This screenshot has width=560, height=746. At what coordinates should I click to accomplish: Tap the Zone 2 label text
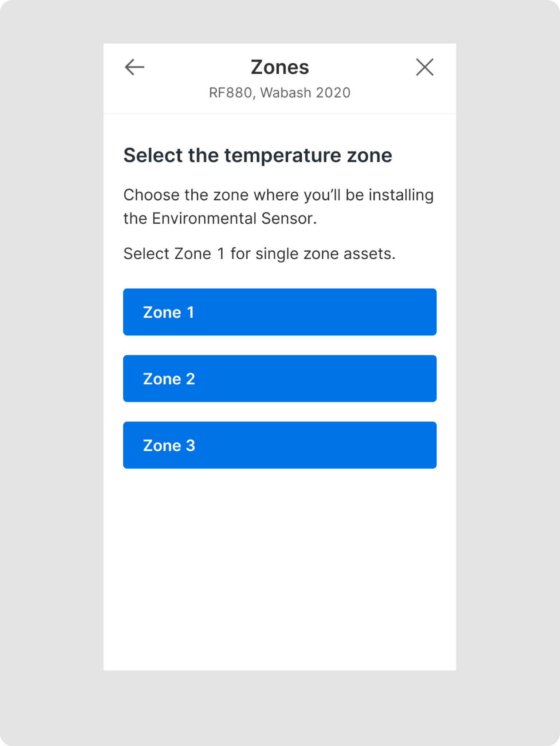(x=169, y=379)
